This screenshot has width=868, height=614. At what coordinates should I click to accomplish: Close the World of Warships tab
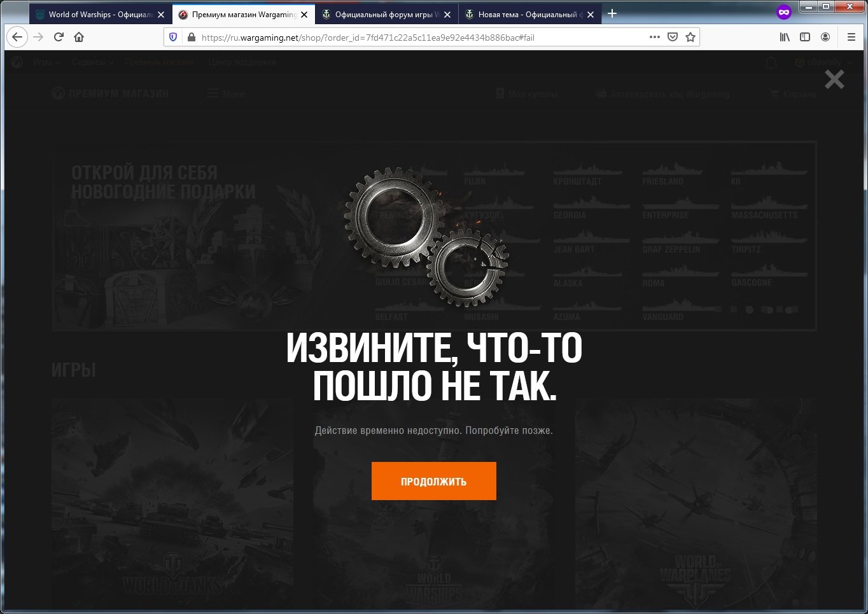[161, 15]
